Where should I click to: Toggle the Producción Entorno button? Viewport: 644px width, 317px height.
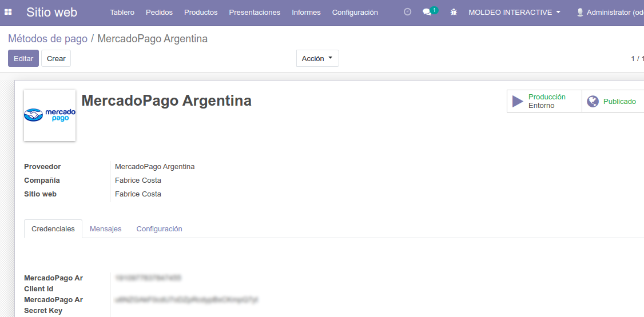click(544, 101)
